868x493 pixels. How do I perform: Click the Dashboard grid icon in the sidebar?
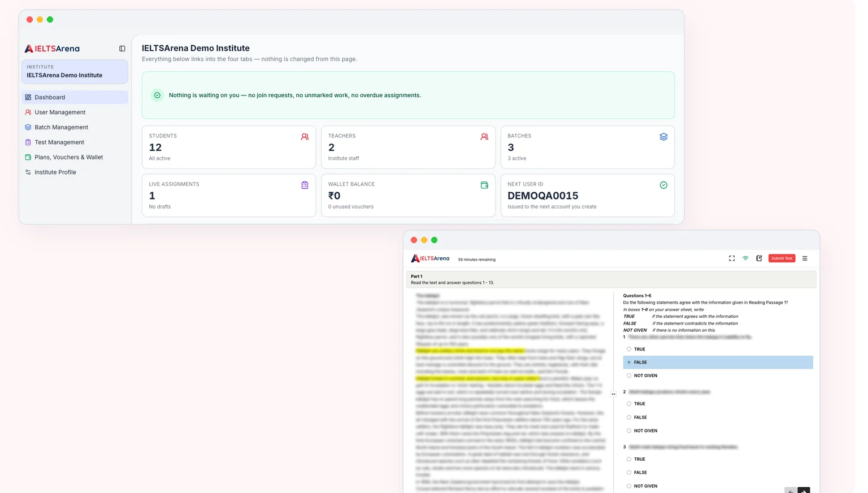[28, 97]
